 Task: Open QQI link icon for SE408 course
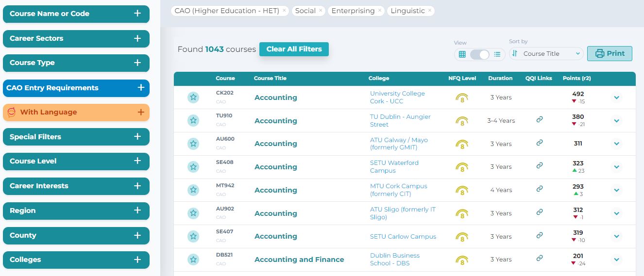click(539, 166)
